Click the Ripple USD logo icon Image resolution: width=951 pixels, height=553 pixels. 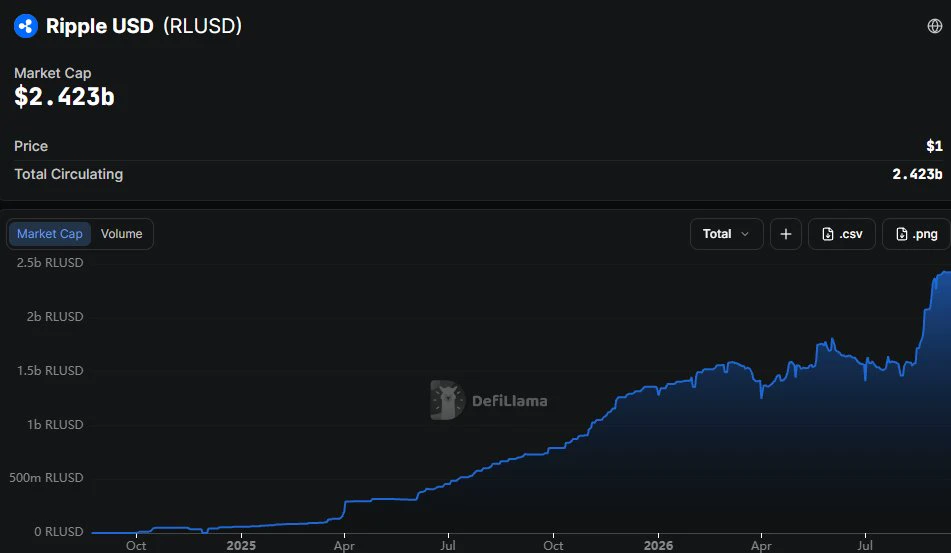[26, 26]
